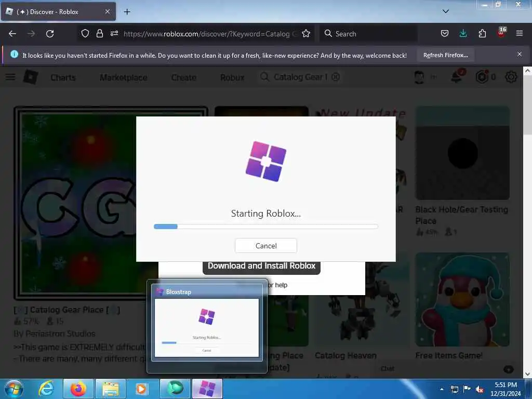Open the Firefox application hamburger menu

tap(520, 34)
